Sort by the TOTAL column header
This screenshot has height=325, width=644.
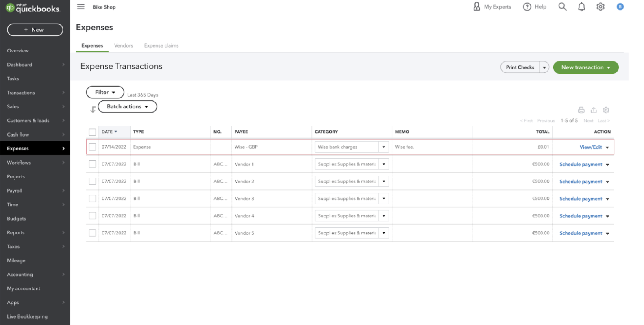(x=542, y=132)
